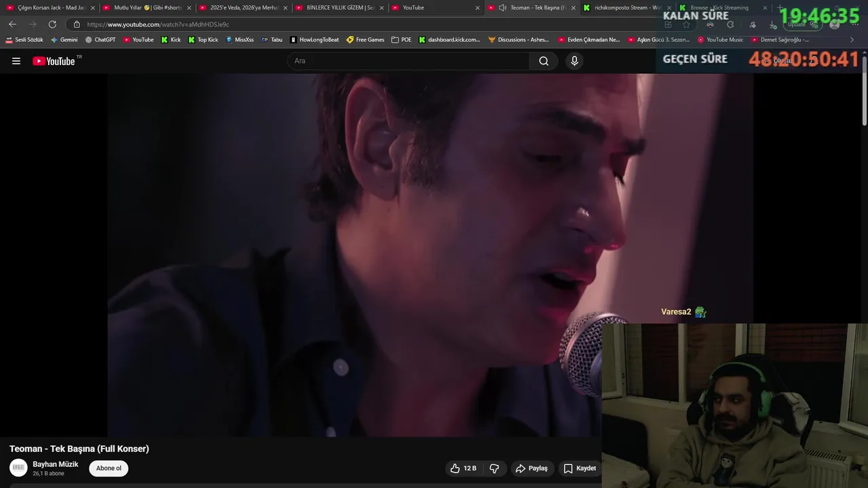Open the Kick bookmark
Image resolution: width=868 pixels, height=488 pixels.
click(x=171, y=40)
